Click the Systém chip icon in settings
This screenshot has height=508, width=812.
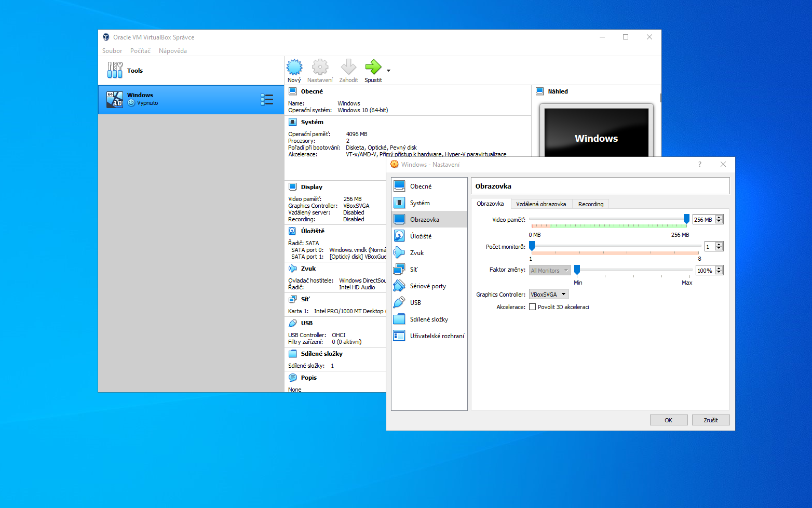click(x=399, y=203)
